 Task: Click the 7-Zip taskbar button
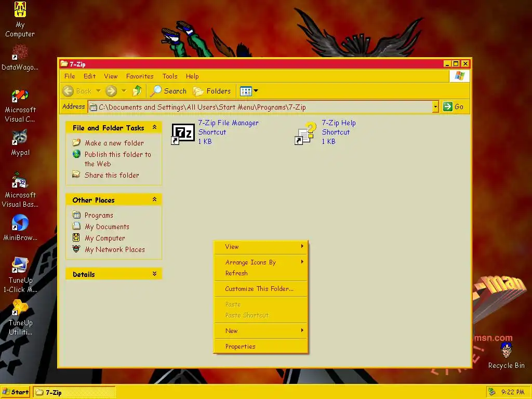tap(74, 393)
